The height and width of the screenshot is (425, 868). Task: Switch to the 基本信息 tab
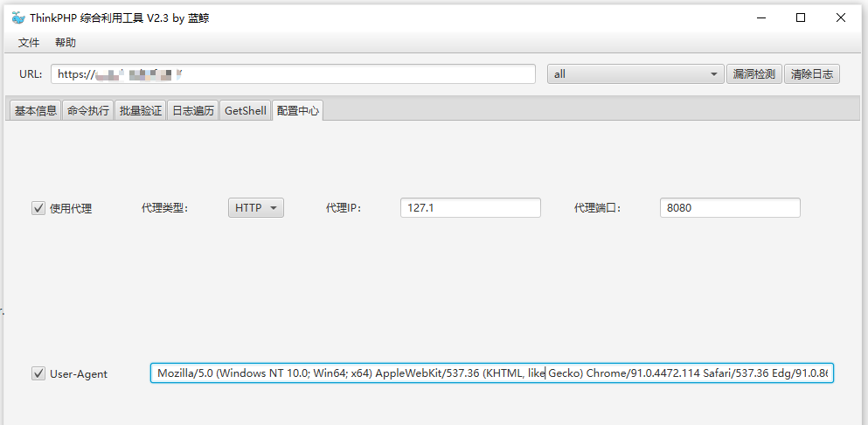coord(36,111)
